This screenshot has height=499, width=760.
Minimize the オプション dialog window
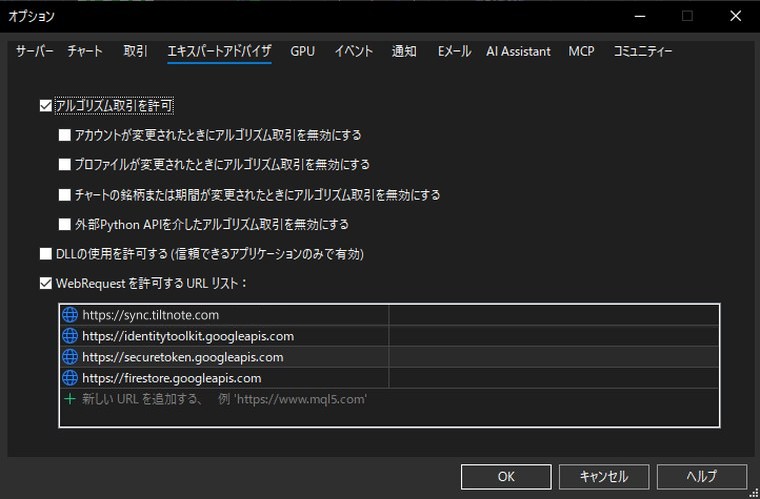pos(640,16)
